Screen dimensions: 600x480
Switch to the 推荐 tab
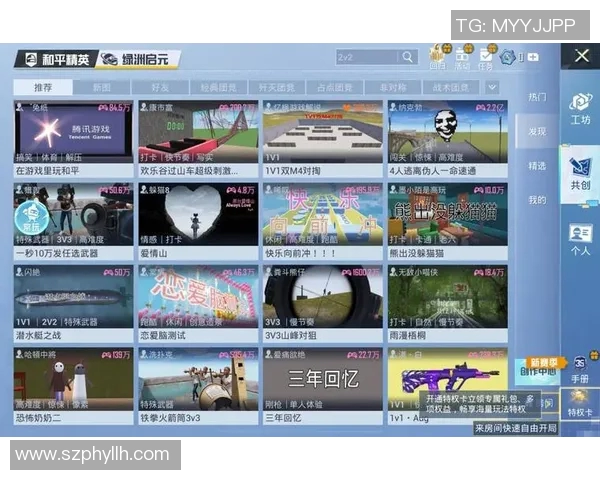(43, 88)
